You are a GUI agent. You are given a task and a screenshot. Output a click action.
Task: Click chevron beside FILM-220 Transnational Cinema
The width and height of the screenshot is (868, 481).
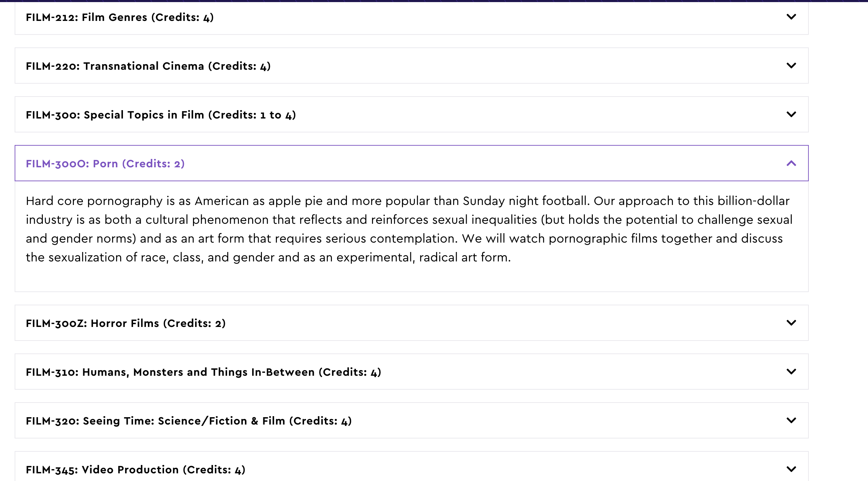[x=791, y=66]
